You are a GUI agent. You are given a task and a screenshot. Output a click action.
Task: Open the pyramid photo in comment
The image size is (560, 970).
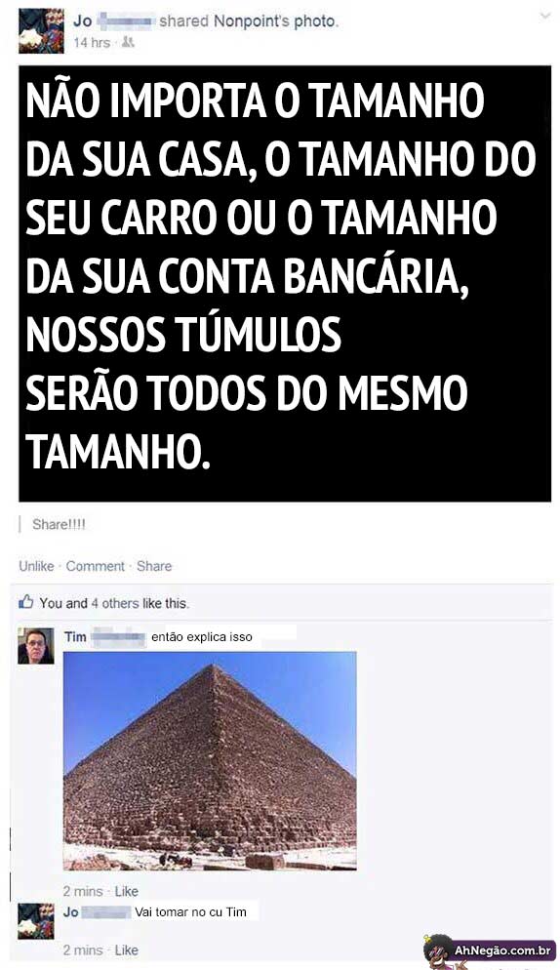click(x=210, y=760)
